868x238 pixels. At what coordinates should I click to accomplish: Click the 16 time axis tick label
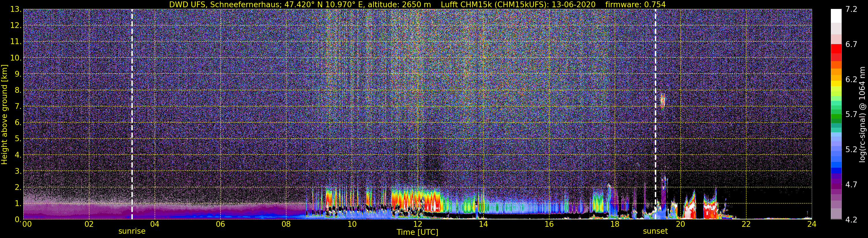(x=549, y=224)
